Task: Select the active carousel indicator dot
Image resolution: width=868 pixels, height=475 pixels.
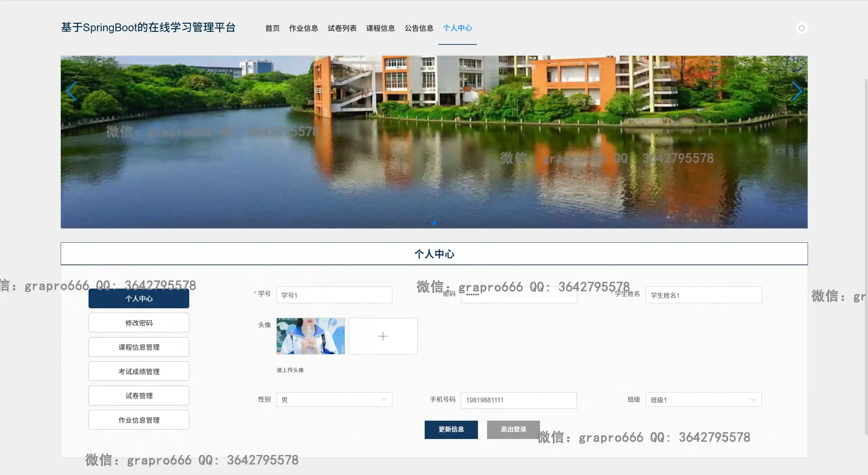Action: coord(434,223)
